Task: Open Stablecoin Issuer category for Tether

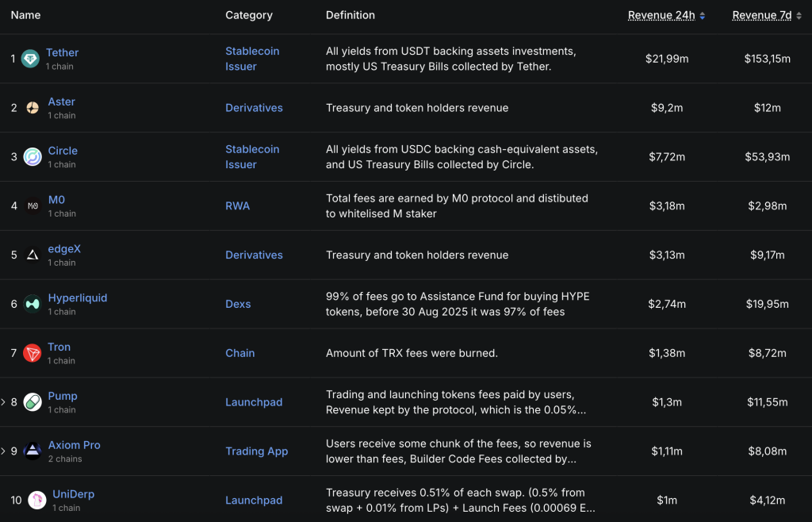Action: click(251, 59)
